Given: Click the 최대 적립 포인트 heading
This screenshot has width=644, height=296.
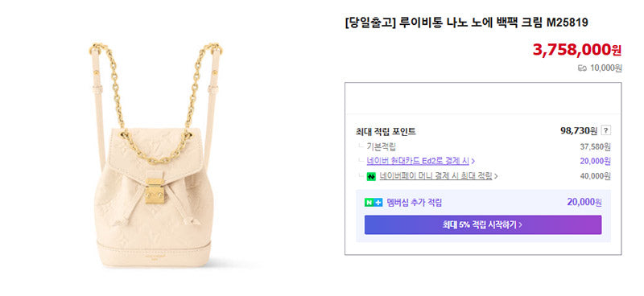Looking at the screenshot, I should (x=386, y=131).
